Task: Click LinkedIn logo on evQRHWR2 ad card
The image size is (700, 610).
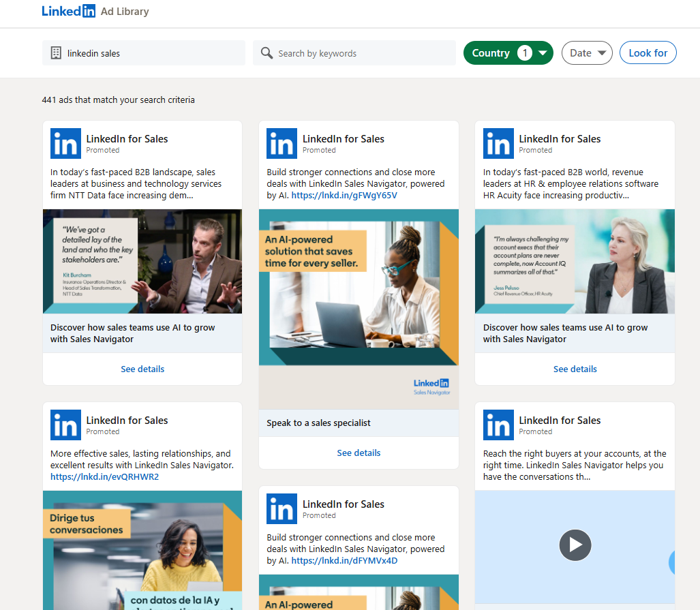Action: tap(65, 425)
